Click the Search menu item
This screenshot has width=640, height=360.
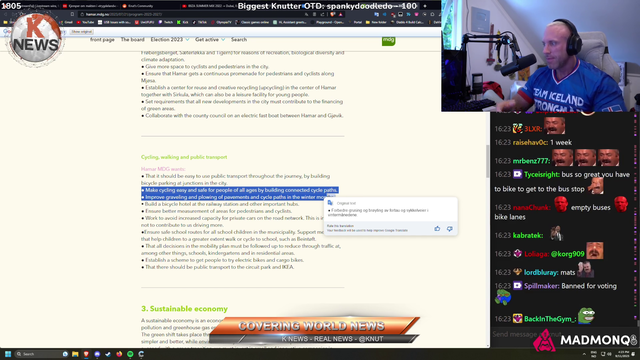[239, 40]
